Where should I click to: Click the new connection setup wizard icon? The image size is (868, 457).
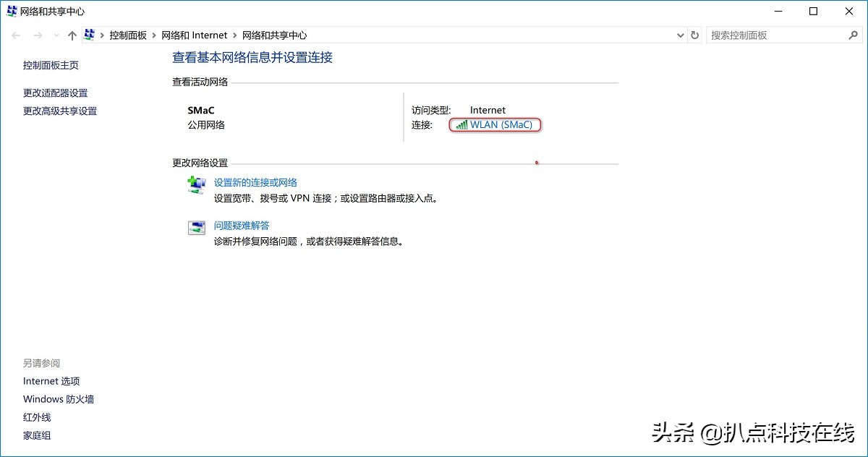coord(196,185)
